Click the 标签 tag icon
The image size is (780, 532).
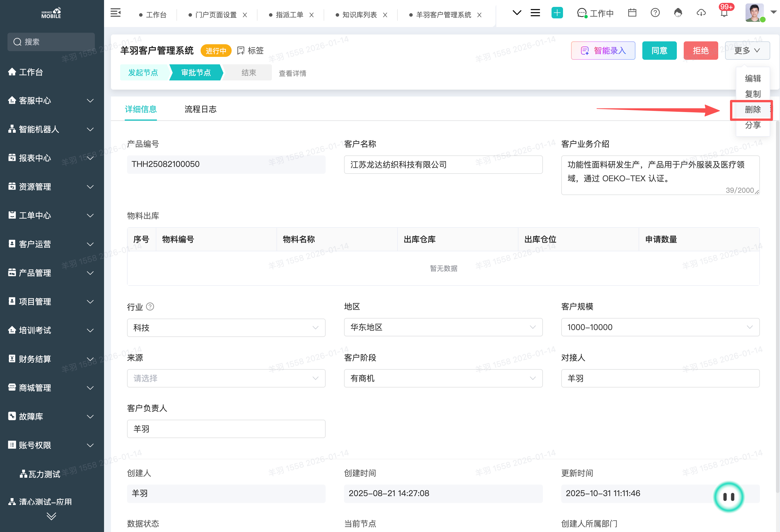(241, 51)
